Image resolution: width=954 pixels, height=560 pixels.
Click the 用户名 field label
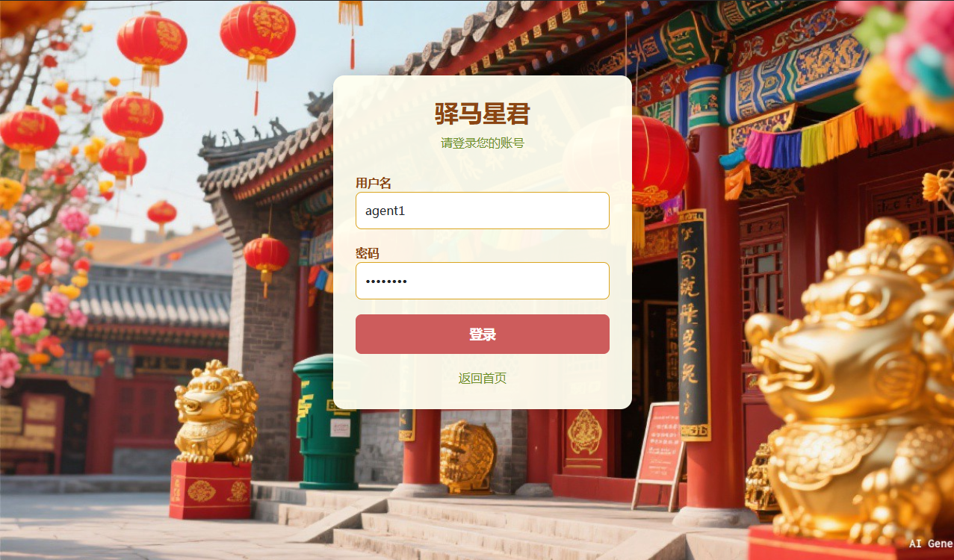(374, 183)
